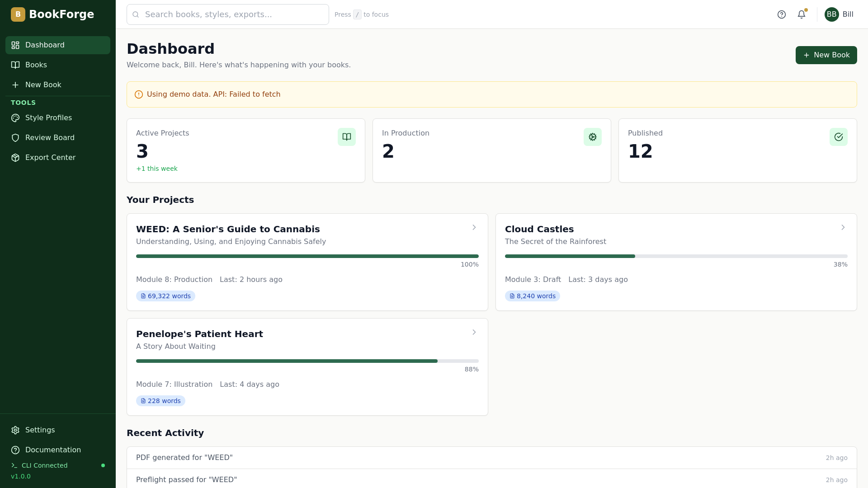Click the BookForge logo icon
This screenshot has height=488, width=868.
point(18,14)
